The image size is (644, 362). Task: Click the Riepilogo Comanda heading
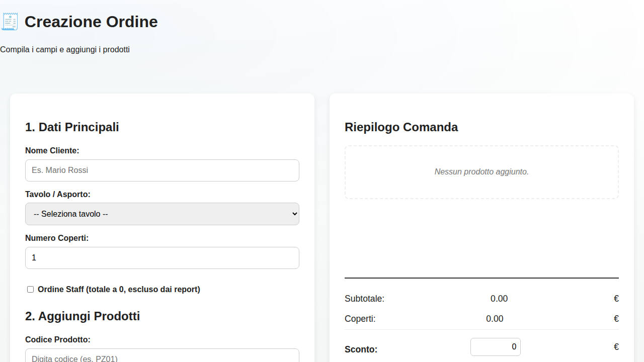coord(401,127)
